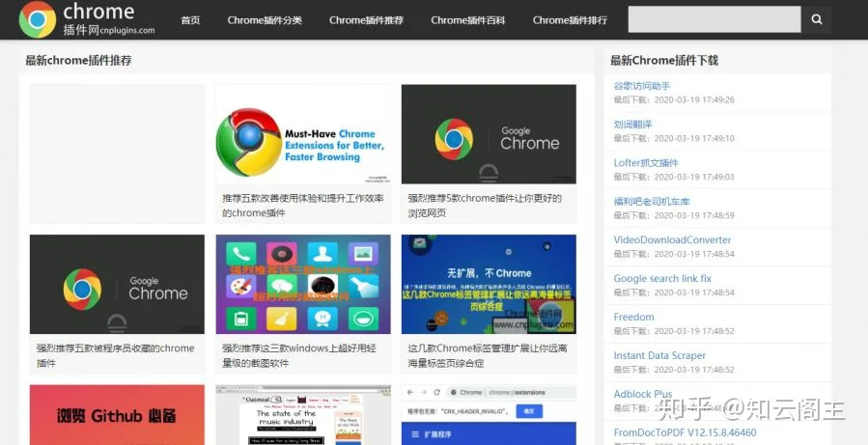Open the Chrome插件百科 menu item

(468, 20)
